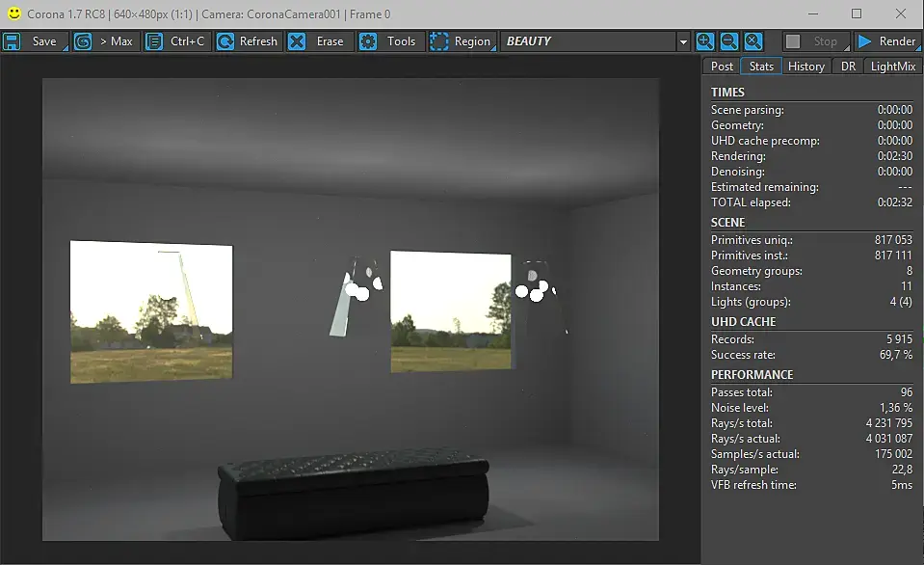Screen dimensions: 924x565
Task: Click the Erase X icon
Action: point(297,41)
